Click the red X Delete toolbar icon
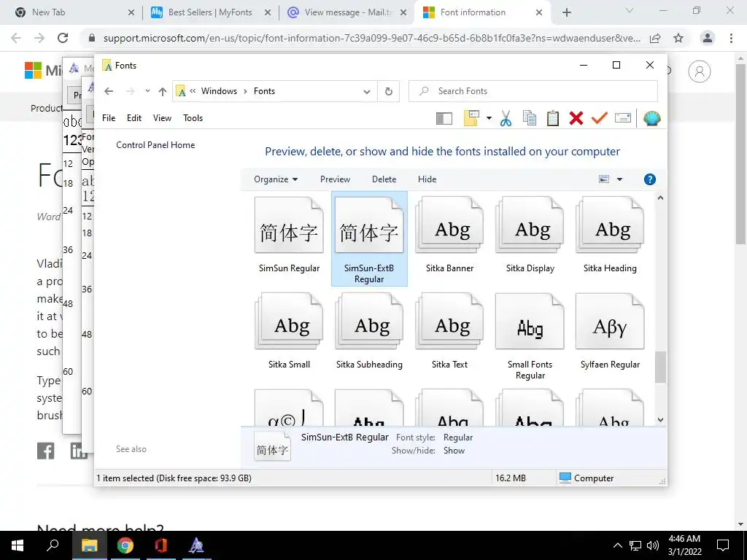Image resolution: width=747 pixels, height=560 pixels. pyautogui.click(x=576, y=118)
